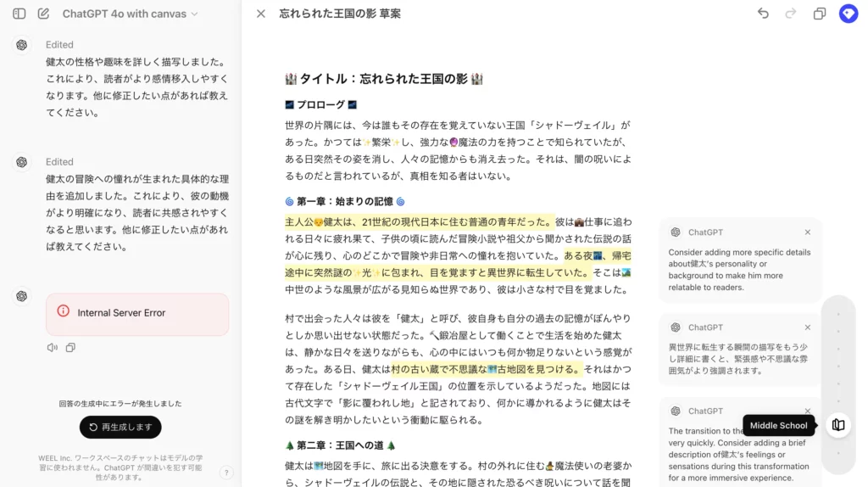
Task: Click the highlighted text 村の古い蔵で不思議な古地図を見つける
Action: [x=486, y=369]
